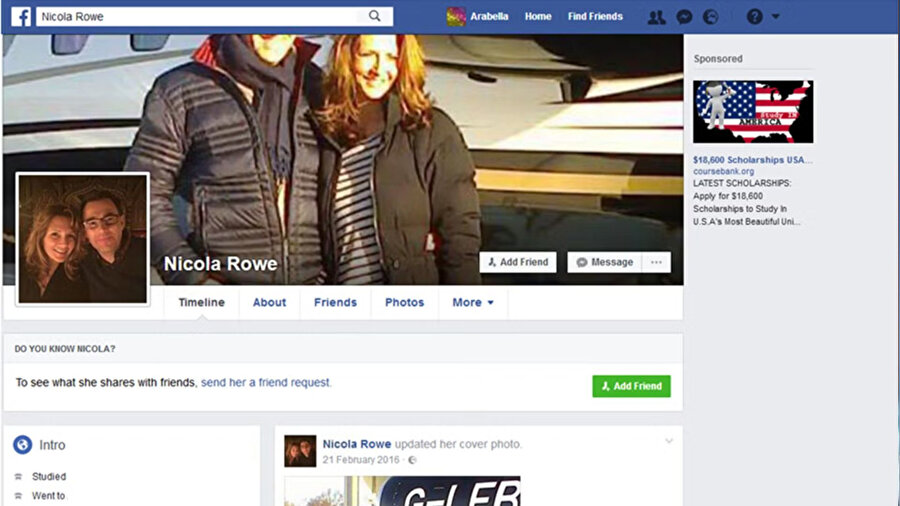Viewport: 900px width, 506px height.
Task: Click the search magnifier icon
Action: coord(375,16)
